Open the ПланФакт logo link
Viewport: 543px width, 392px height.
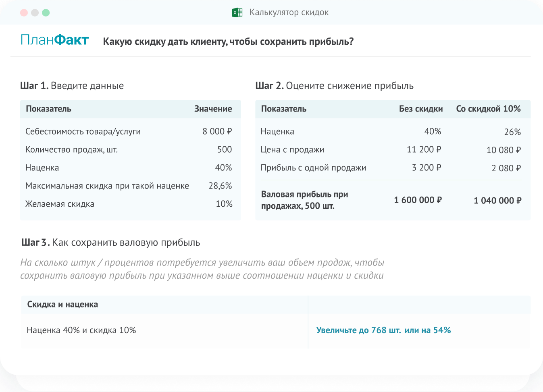(x=54, y=40)
